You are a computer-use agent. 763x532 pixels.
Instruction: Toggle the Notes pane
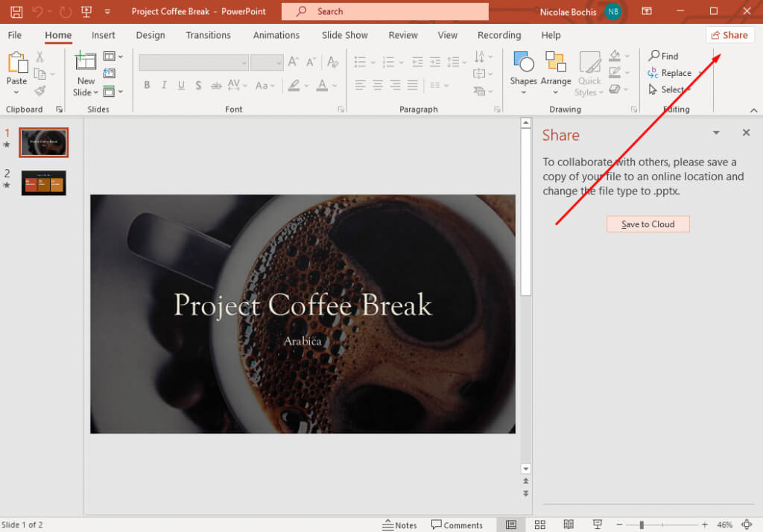[x=399, y=525]
